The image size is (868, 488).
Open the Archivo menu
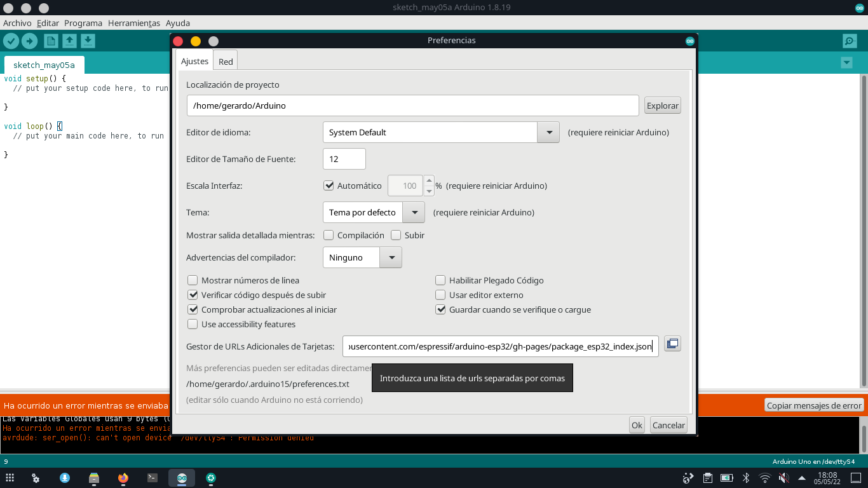click(17, 23)
